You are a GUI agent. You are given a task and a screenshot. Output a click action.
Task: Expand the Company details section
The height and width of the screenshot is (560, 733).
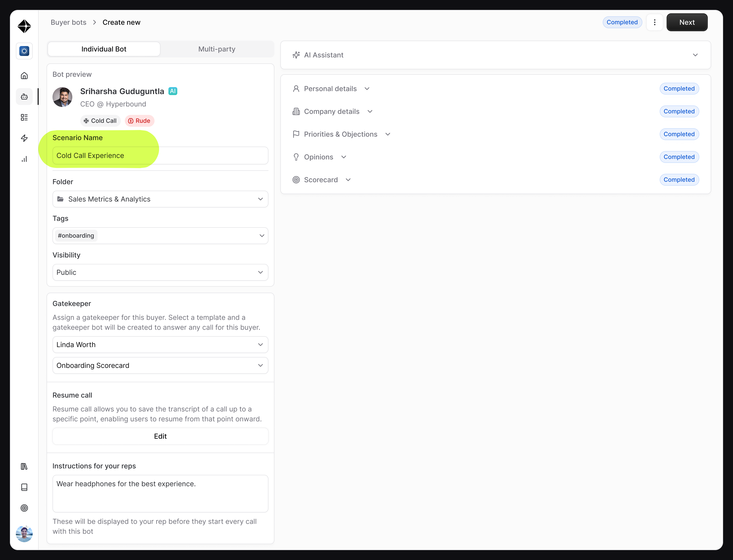(370, 111)
